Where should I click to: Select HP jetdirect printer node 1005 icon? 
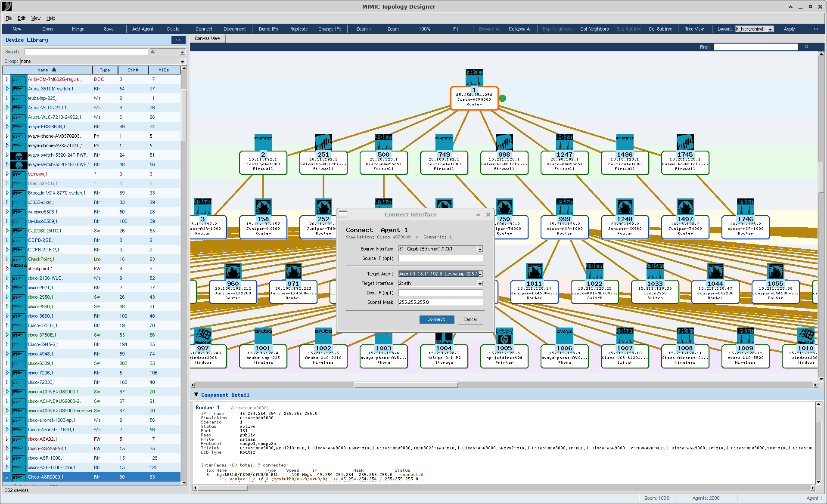[x=504, y=336]
